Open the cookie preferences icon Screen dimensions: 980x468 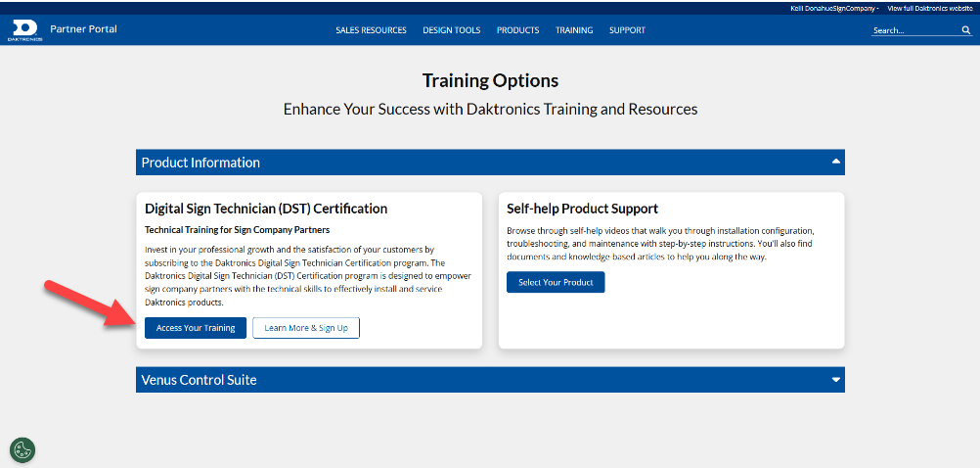(22, 450)
